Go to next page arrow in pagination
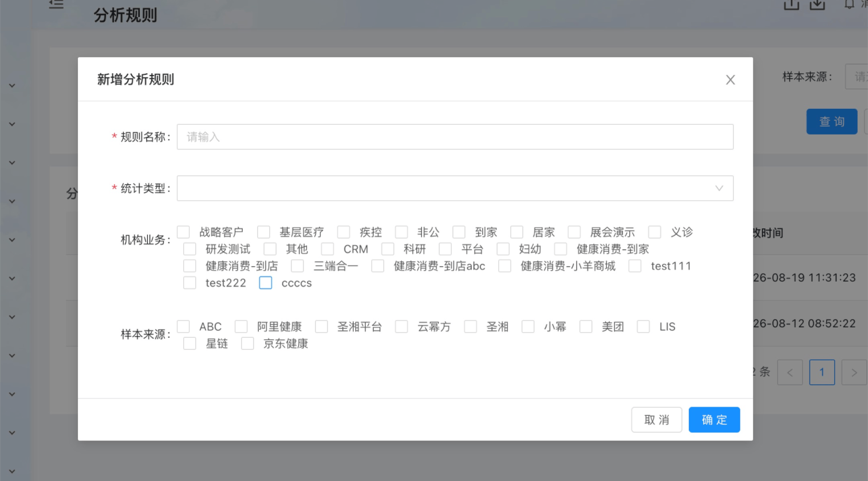 pos(854,372)
